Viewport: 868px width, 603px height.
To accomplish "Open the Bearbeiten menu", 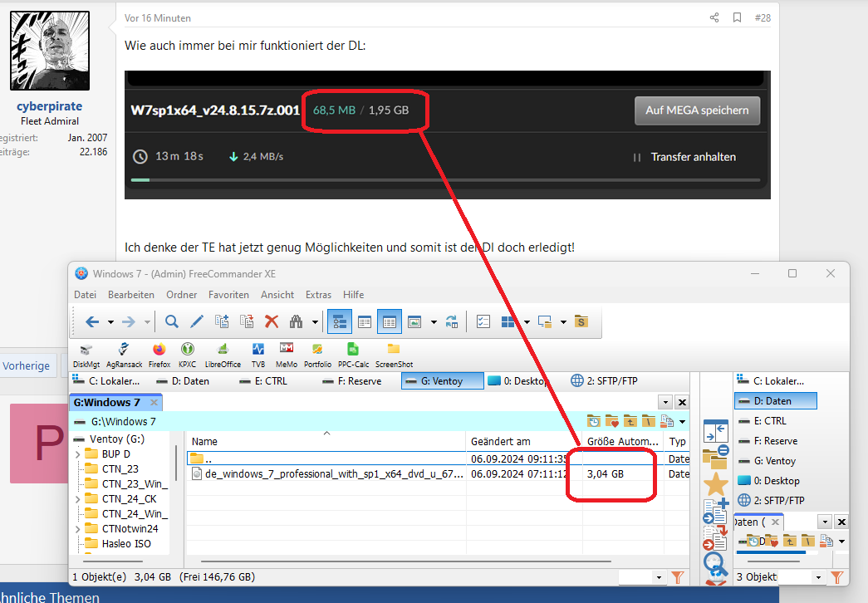I will (x=131, y=295).
